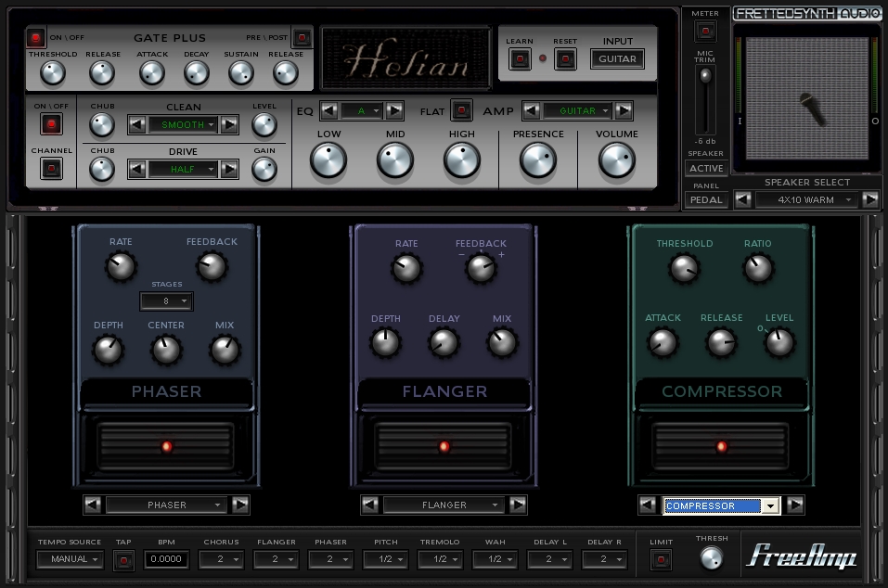Image resolution: width=888 pixels, height=588 pixels.
Task: Toggle the EQ Flat button
Action: tap(461, 110)
